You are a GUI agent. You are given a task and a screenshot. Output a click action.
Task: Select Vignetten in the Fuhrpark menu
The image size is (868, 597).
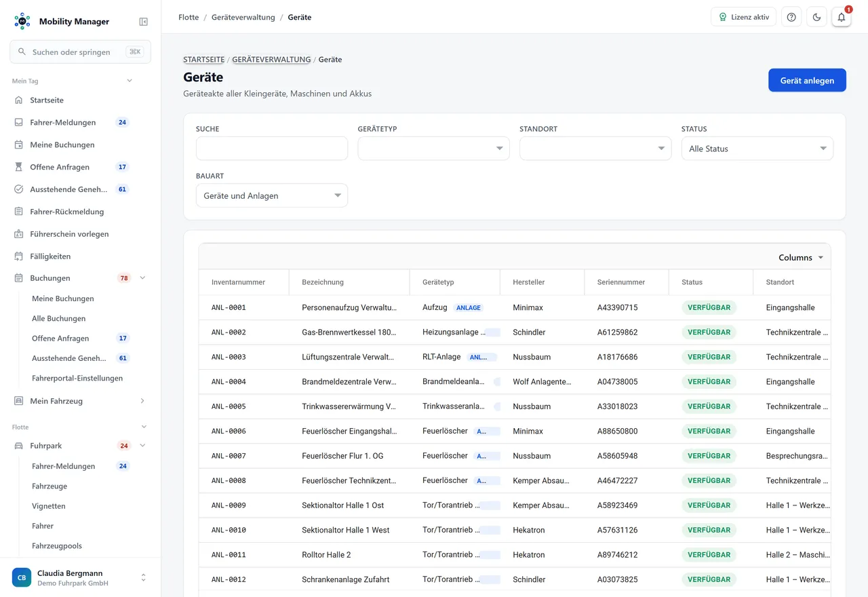(49, 506)
